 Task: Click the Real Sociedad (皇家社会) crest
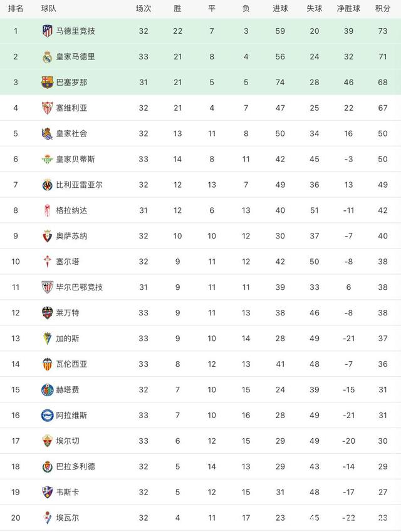(47, 134)
